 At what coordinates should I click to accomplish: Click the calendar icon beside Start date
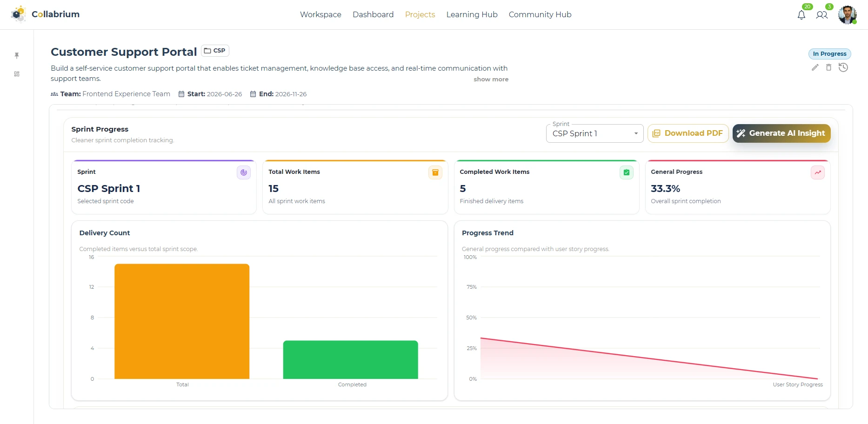coord(181,94)
